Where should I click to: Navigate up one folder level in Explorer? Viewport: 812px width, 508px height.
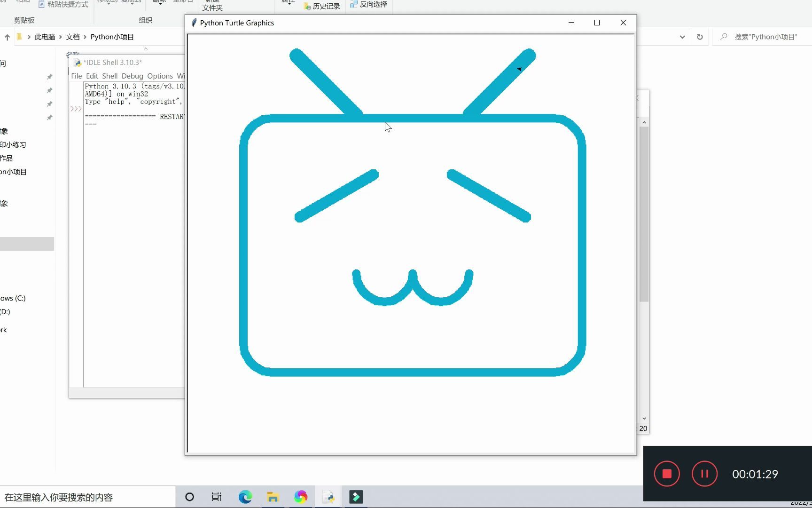7,37
